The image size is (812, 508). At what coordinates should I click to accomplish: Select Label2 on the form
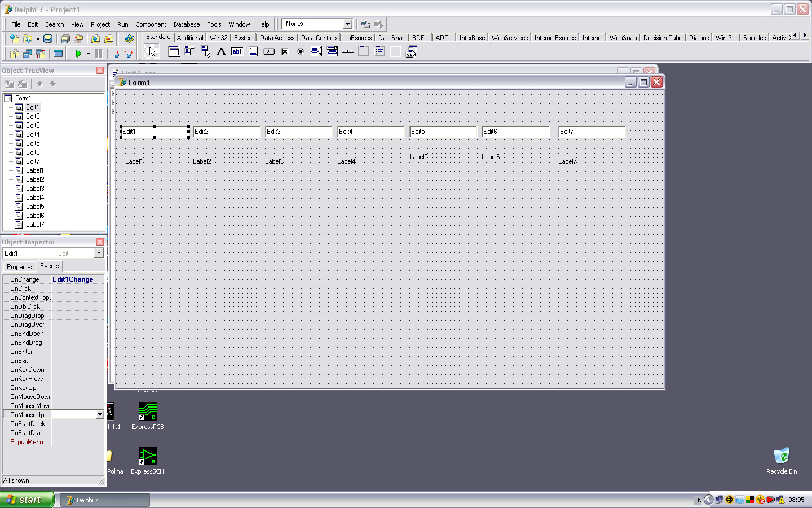[x=202, y=161]
